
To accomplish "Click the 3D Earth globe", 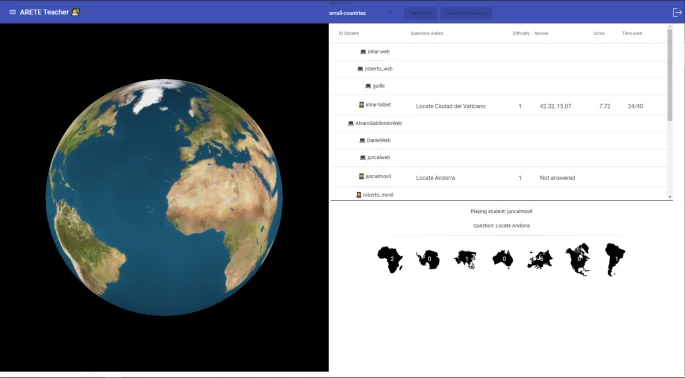I will 164,198.
